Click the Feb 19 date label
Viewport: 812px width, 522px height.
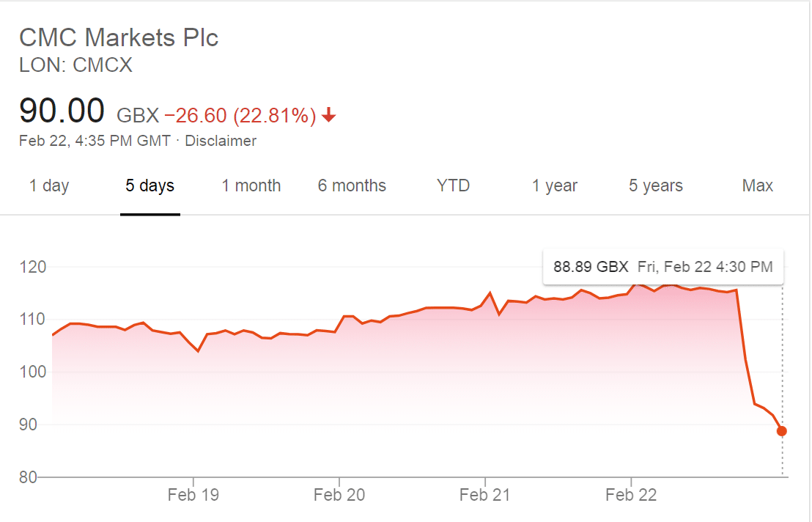(x=193, y=496)
